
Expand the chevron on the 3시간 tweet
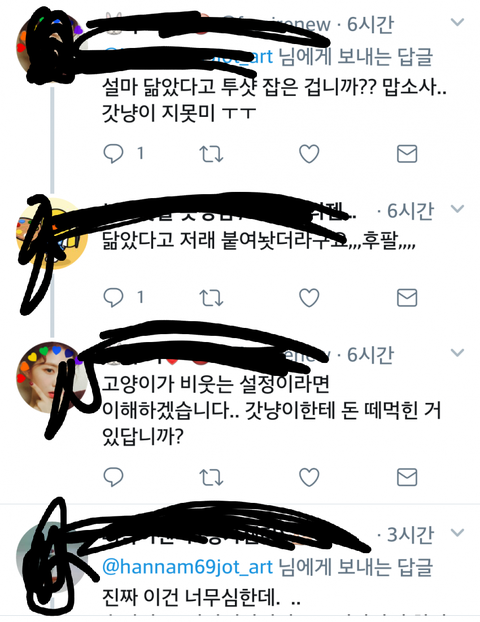[x=457, y=532]
